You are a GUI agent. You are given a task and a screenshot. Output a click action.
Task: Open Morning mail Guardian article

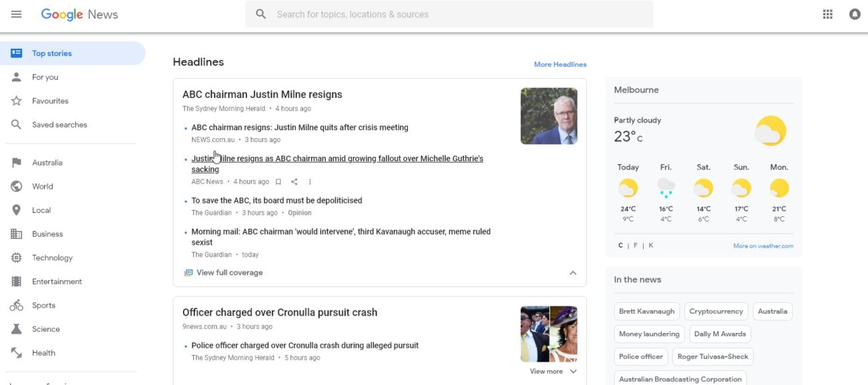tap(341, 237)
